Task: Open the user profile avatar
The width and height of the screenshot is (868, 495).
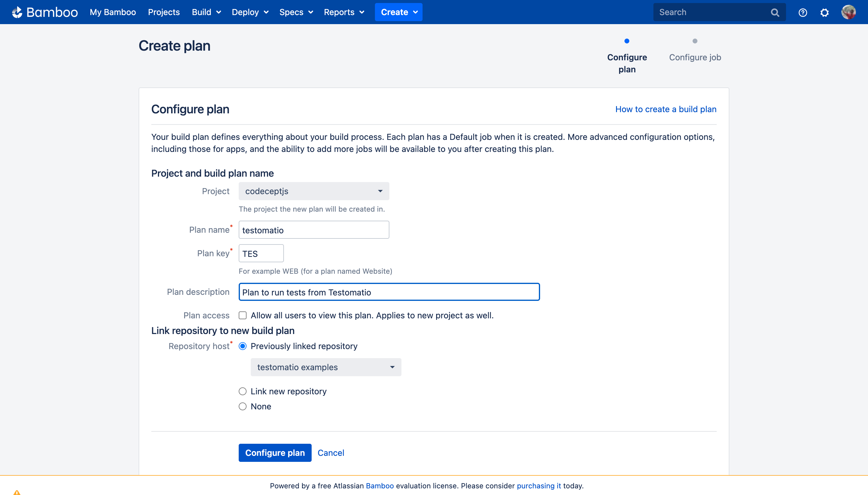Action: 848,12
